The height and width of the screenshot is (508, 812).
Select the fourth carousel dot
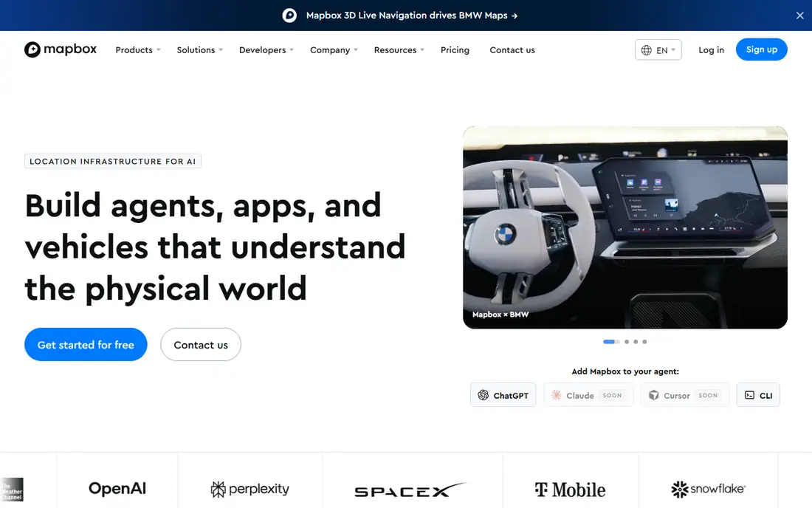pos(644,342)
